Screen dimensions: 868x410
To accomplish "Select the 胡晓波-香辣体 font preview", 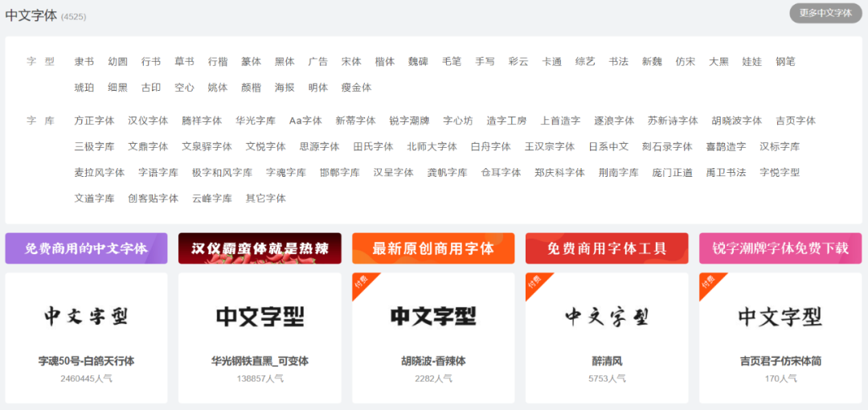I will [433, 317].
